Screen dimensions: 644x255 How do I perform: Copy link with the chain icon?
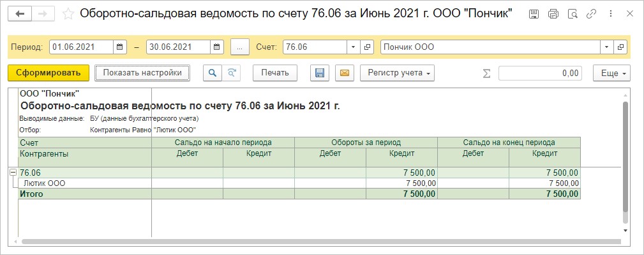591,14
